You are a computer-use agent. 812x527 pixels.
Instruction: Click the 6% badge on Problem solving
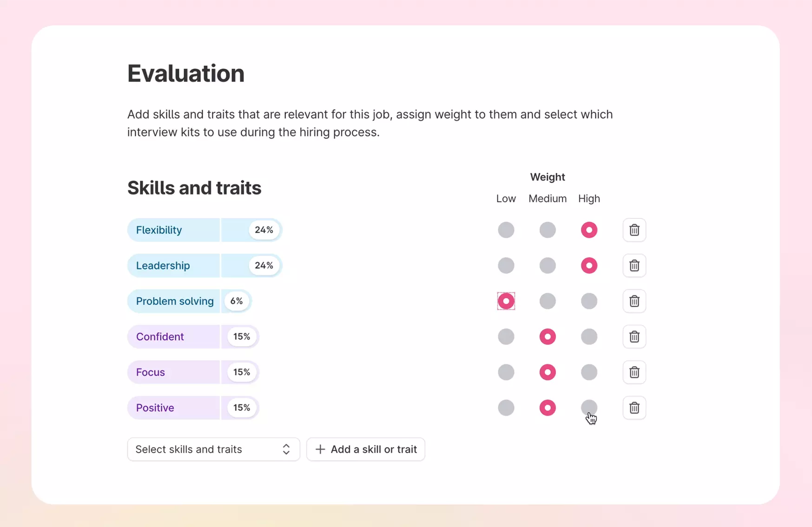[x=237, y=301]
